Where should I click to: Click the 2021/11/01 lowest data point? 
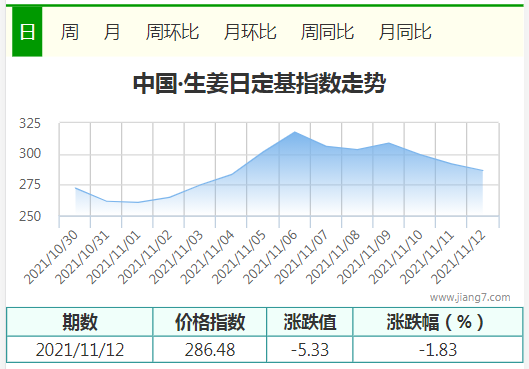tap(137, 202)
